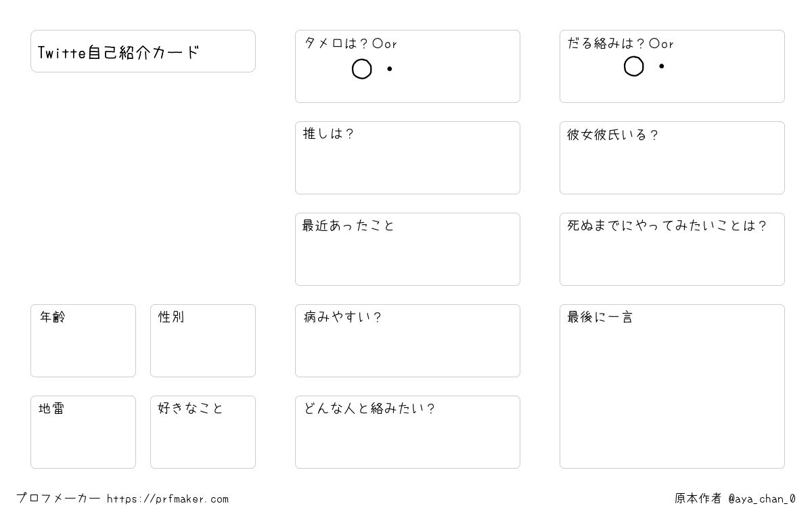This screenshot has width=812, height=508.
Task: Click the 地雷 field box
Action: coord(83,432)
